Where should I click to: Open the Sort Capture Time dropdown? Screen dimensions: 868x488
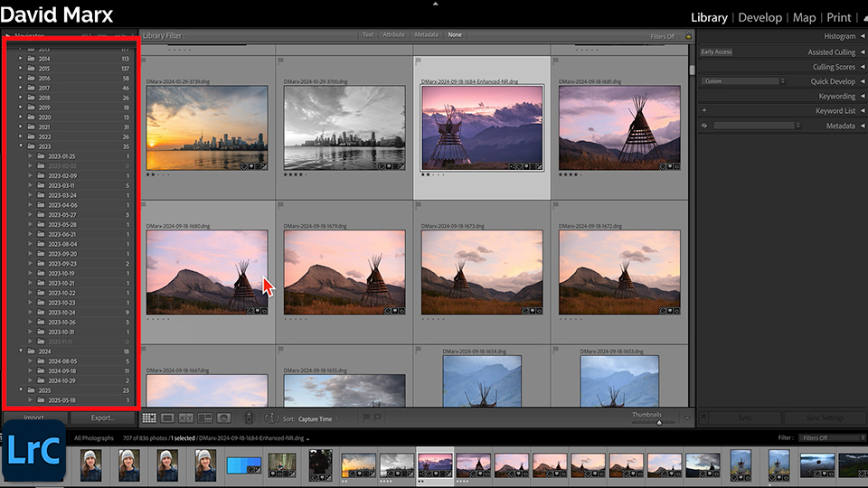point(317,418)
